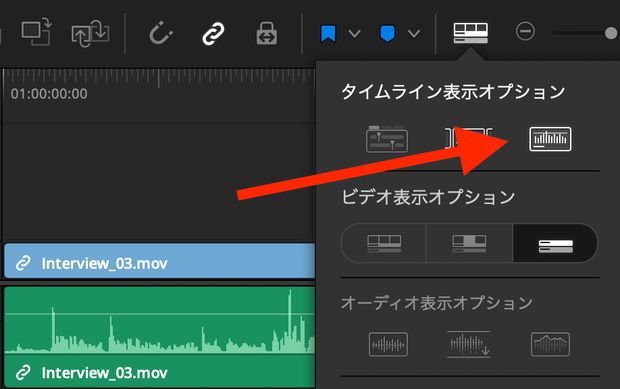The image size is (620, 389).
Task: Select the simple video view option
Action: (x=555, y=243)
